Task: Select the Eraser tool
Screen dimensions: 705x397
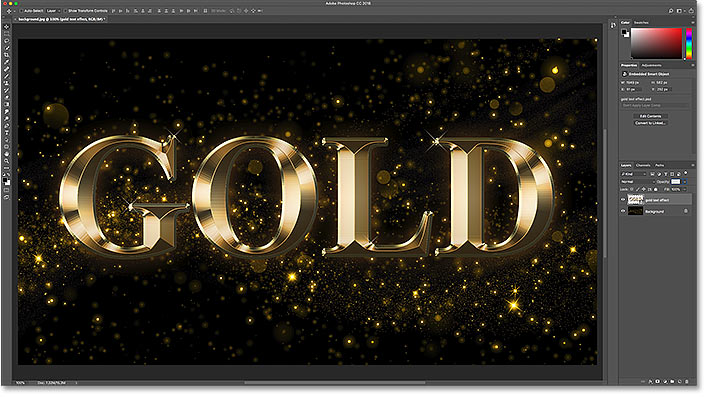Action: [7, 97]
